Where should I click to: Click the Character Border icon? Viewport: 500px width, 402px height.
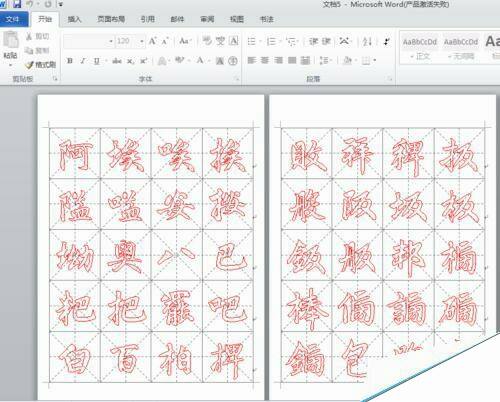[234, 41]
